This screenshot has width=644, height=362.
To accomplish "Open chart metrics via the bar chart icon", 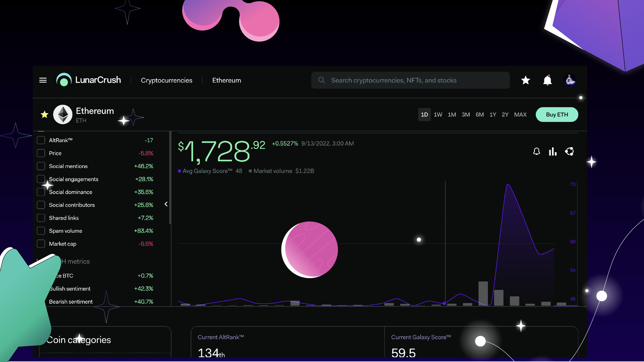I will pyautogui.click(x=553, y=152).
